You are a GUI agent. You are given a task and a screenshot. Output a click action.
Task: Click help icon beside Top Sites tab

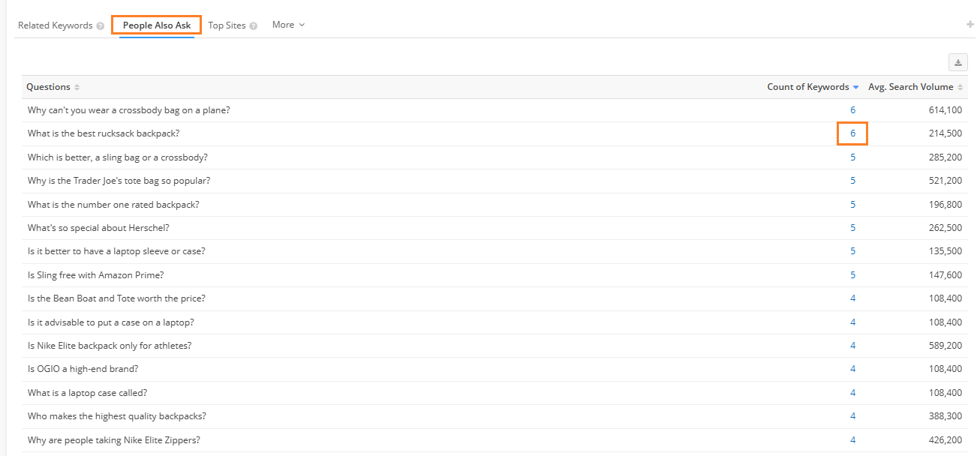[x=253, y=26]
